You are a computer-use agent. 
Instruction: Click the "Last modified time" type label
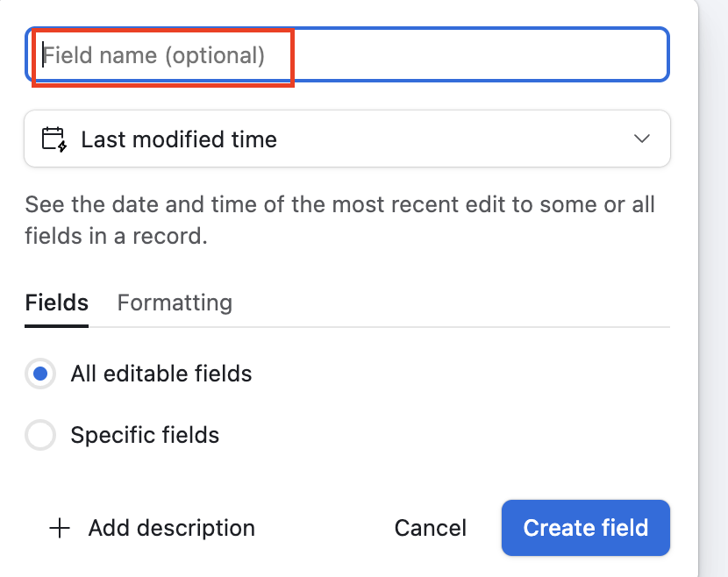pos(179,139)
